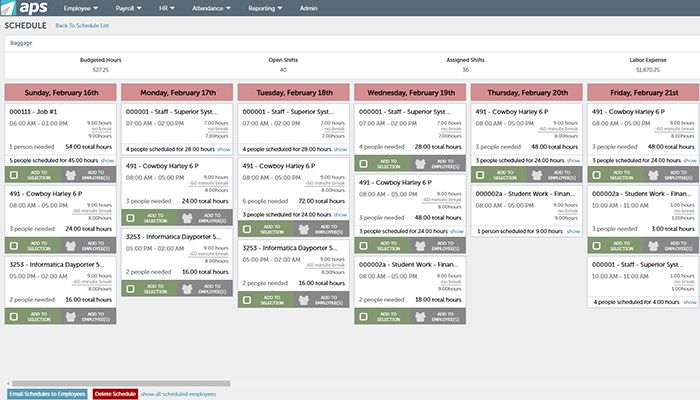
Task: Show Wednesday Cowboy Harley scheduled people
Action: click(457, 231)
